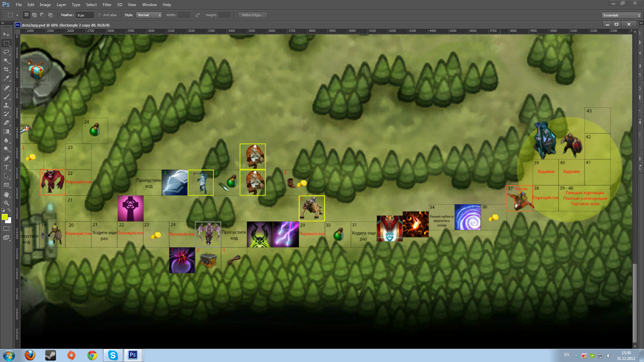Select the Move tool
Screen dimensions: 644x362
pos(6,35)
